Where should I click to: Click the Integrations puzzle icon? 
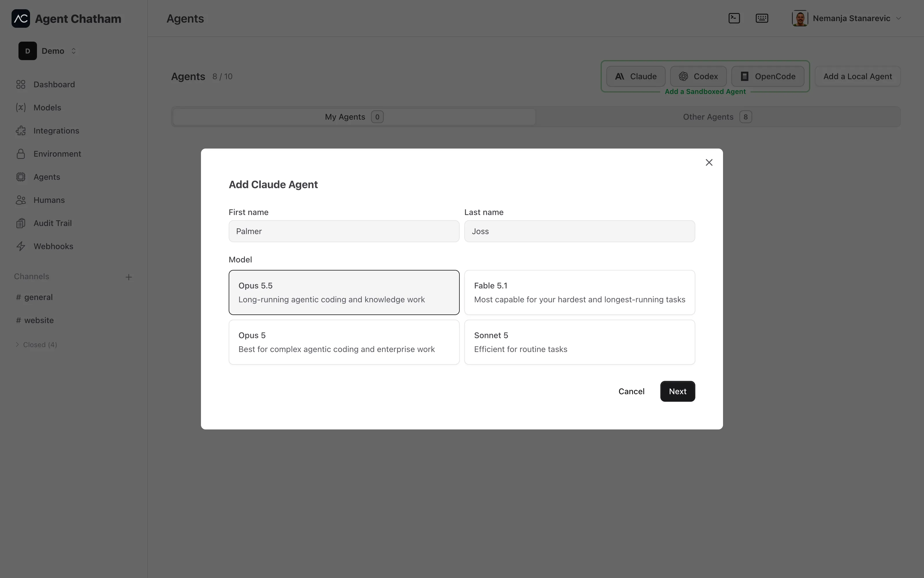(21, 131)
